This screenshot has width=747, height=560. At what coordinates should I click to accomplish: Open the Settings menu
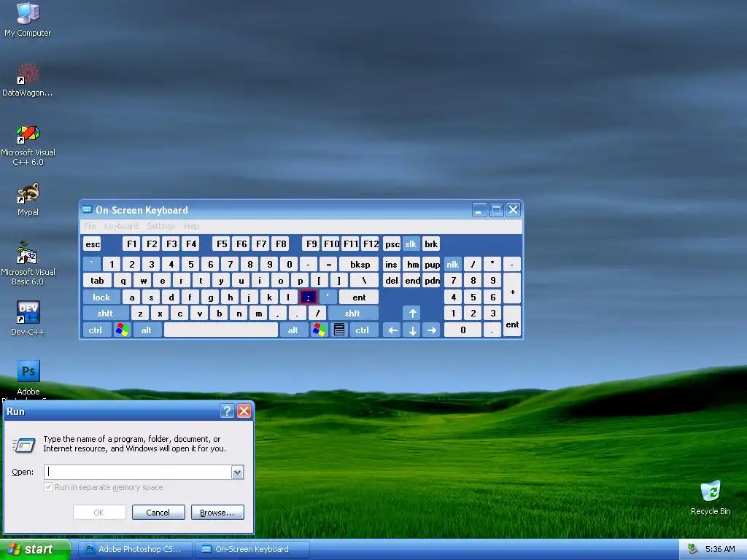[x=161, y=226]
